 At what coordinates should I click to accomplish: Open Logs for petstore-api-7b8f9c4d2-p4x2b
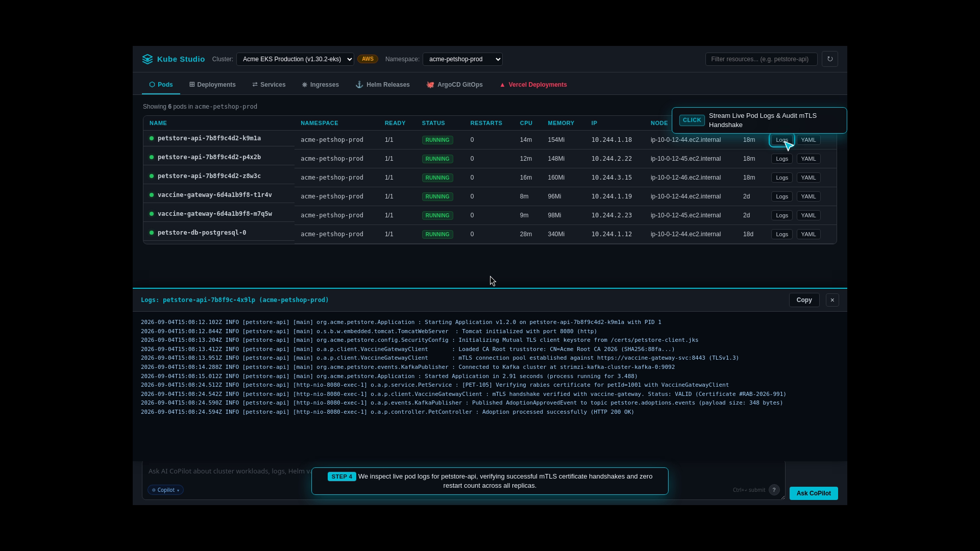(781, 159)
